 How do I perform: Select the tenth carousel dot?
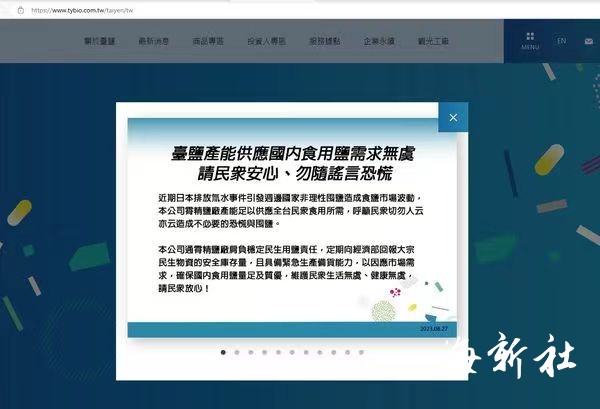347,352
